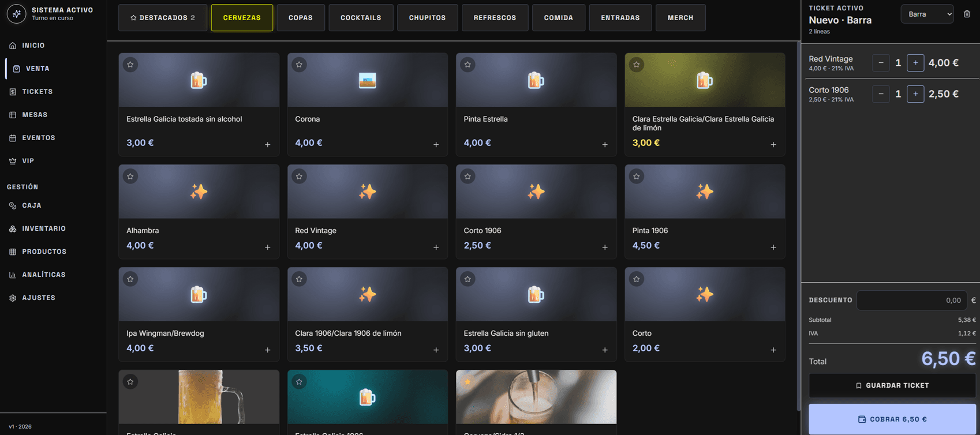Viewport: 980px width, 435px height.
Task: Select Refrescos category tab
Action: click(495, 18)
